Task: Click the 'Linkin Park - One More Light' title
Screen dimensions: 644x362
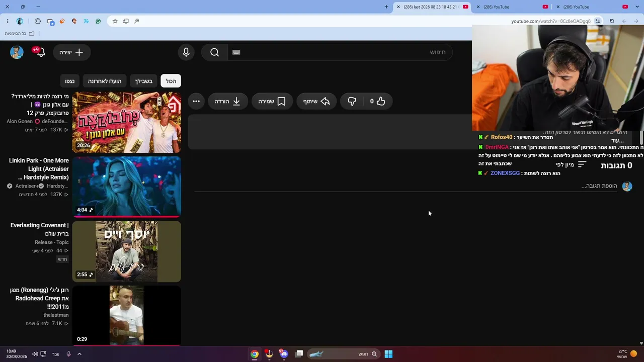Action: coord(39,169)
